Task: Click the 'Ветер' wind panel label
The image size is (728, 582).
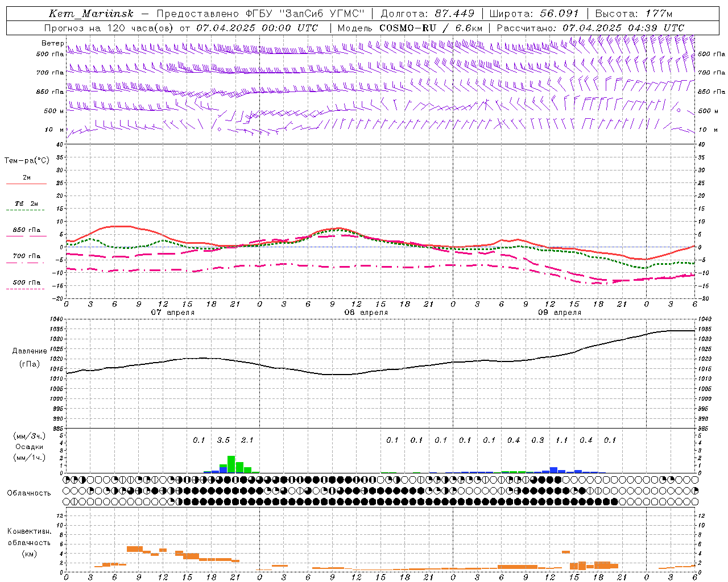Action: [52, 43]
